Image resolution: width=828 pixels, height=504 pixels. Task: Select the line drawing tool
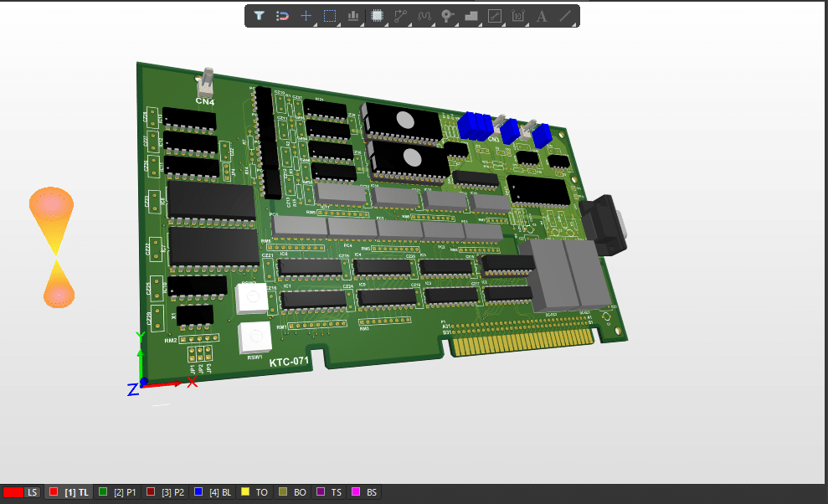[563, 15]
